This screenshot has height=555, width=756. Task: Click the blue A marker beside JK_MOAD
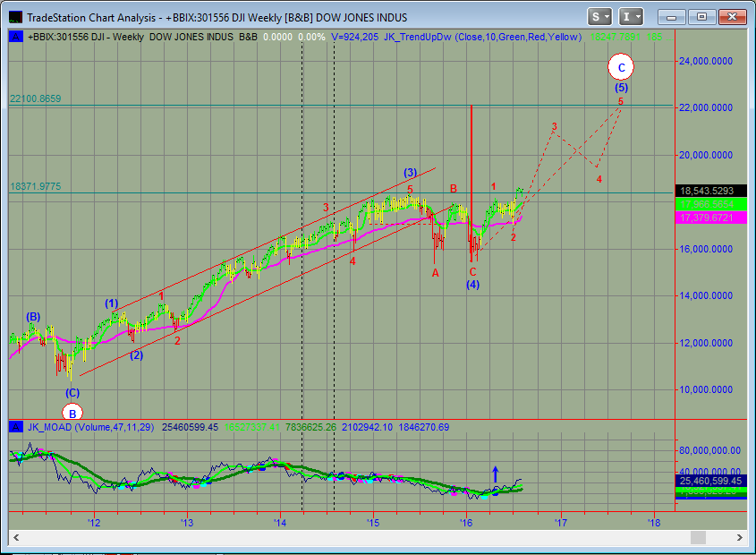[x=16, y=427]
